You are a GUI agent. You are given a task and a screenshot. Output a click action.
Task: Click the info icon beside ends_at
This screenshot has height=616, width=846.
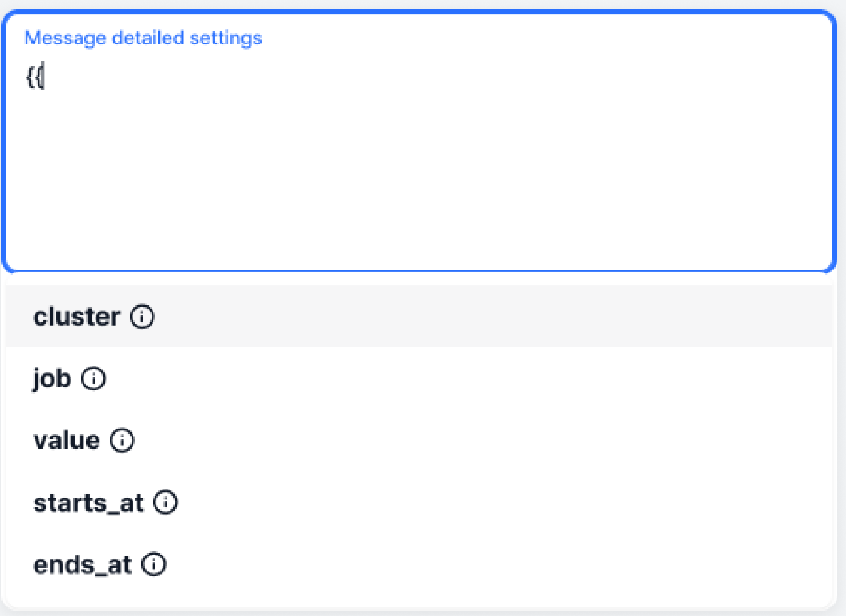154,564
